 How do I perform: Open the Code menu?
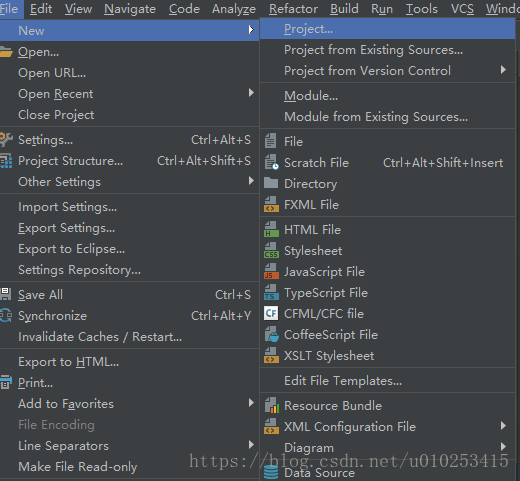click(x=184, y=9)
